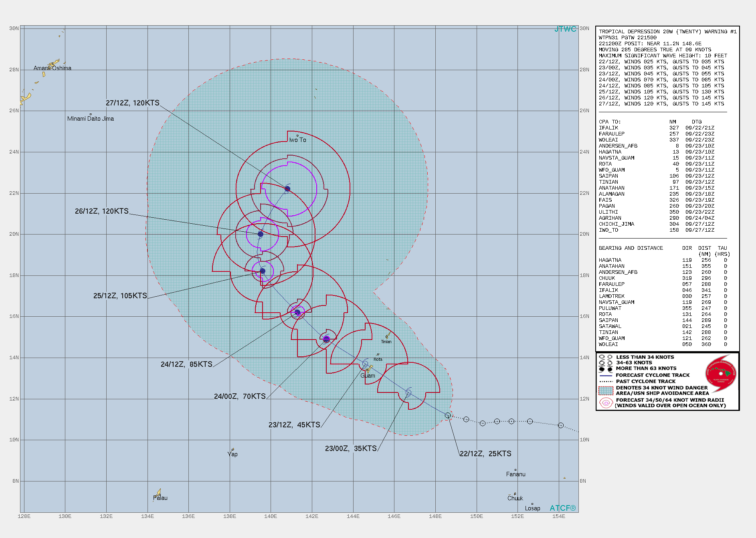Click the Tinian island label
756x538 pixels.
[386, 342]
